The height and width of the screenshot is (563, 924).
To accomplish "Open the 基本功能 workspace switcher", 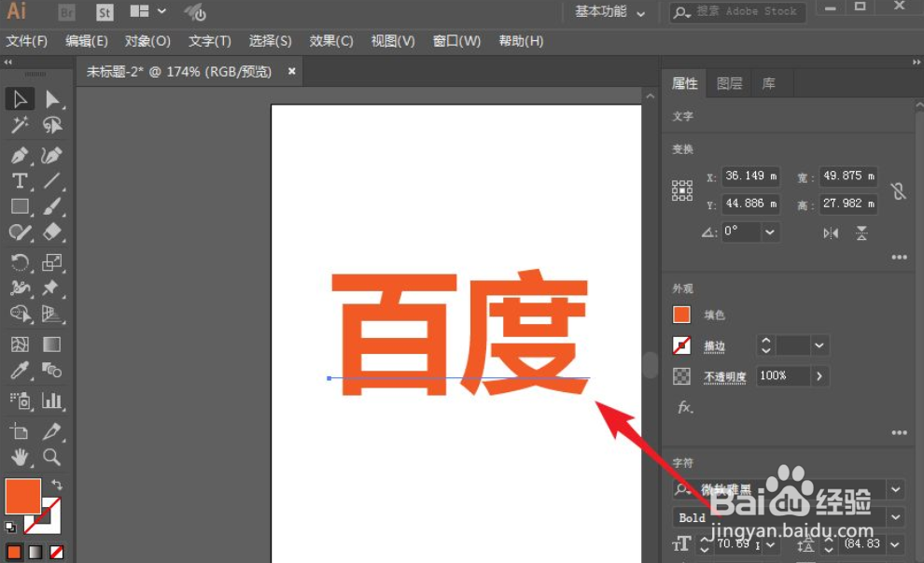I will tap(609, 12).
